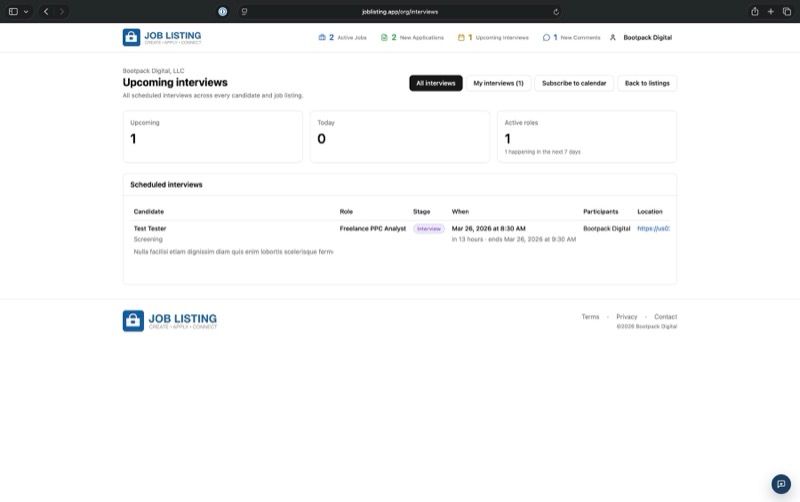Click the Location column header
Image resolution: width=800 pixels, height=502 pixels.
tap(649, 211)
